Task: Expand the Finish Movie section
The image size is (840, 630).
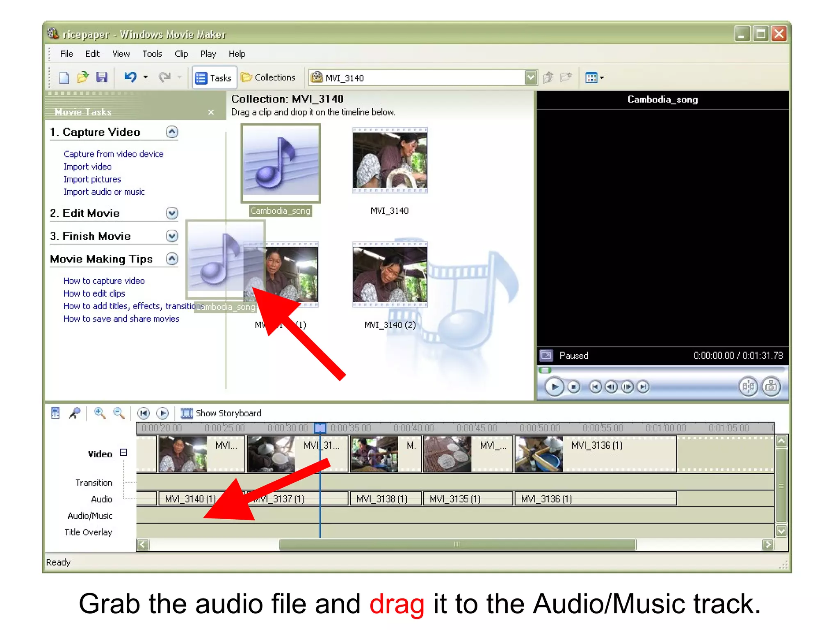Action: pos(172,236)
